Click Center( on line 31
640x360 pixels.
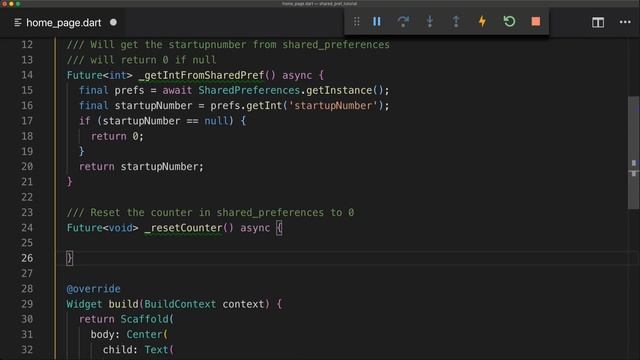click(x=147, y=335)
